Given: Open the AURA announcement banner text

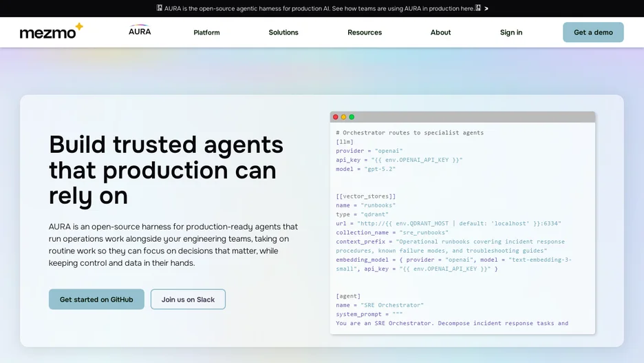Looking at the screenshot, I should coord(319,9).
